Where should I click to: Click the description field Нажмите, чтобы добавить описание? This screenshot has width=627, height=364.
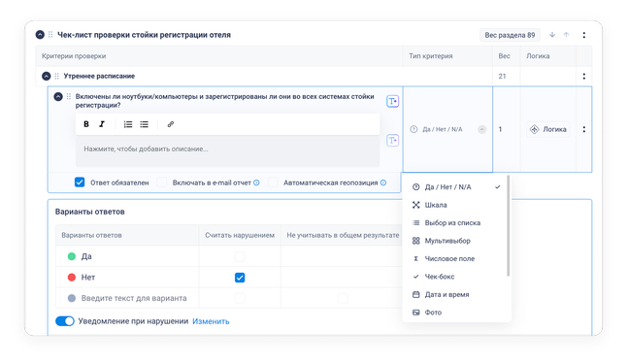coord(227,150)
